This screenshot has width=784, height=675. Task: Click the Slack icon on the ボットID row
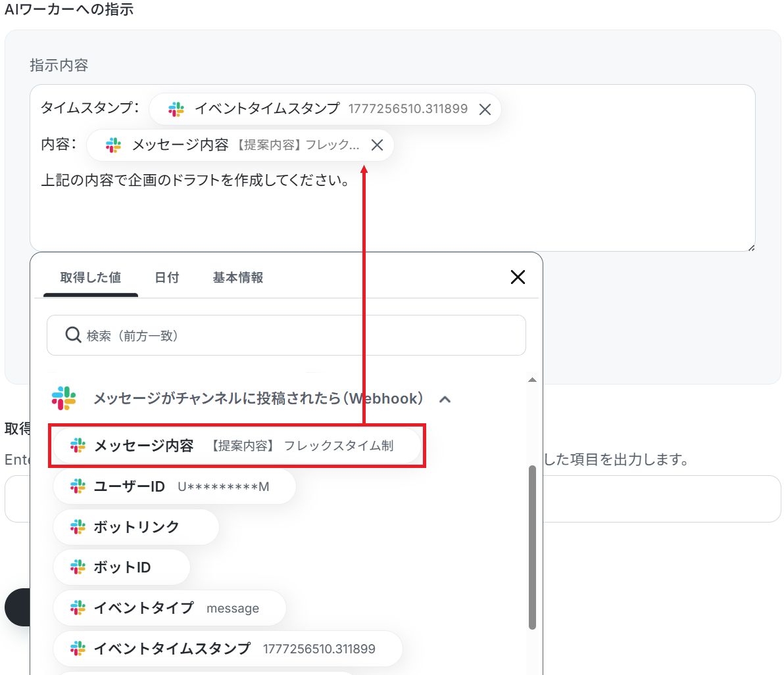point(78,568)
